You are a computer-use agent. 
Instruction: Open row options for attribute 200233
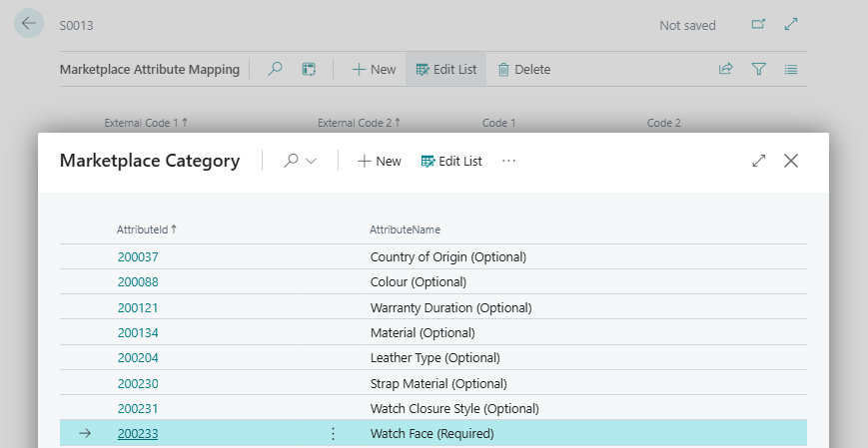click(x=333, y=434)
